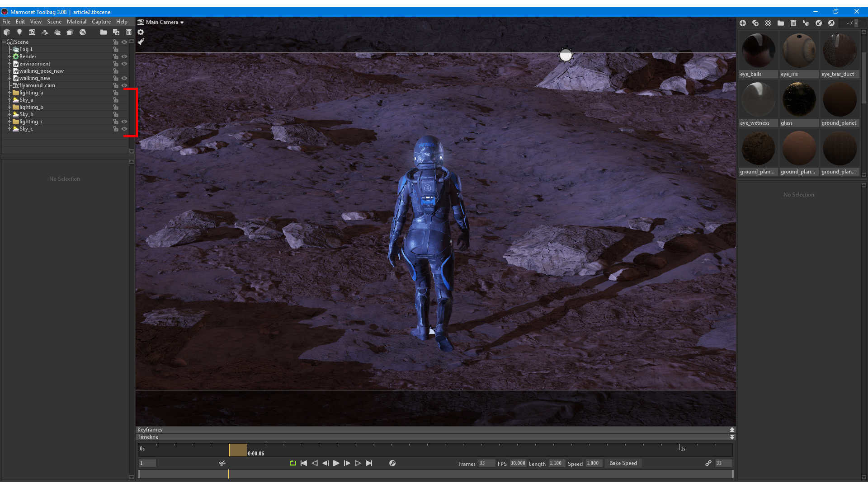This screenshot has height=488, width=868.
Task: Open the File menu
Action: [6, 22]
